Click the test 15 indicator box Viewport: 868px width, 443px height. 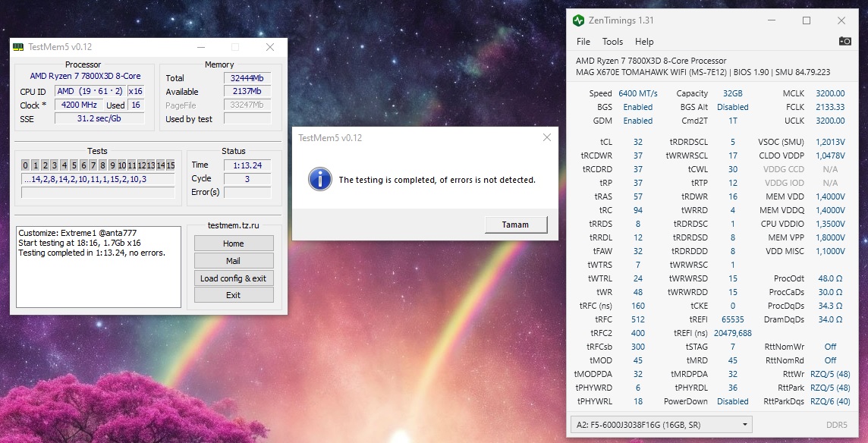pos(171,165)
